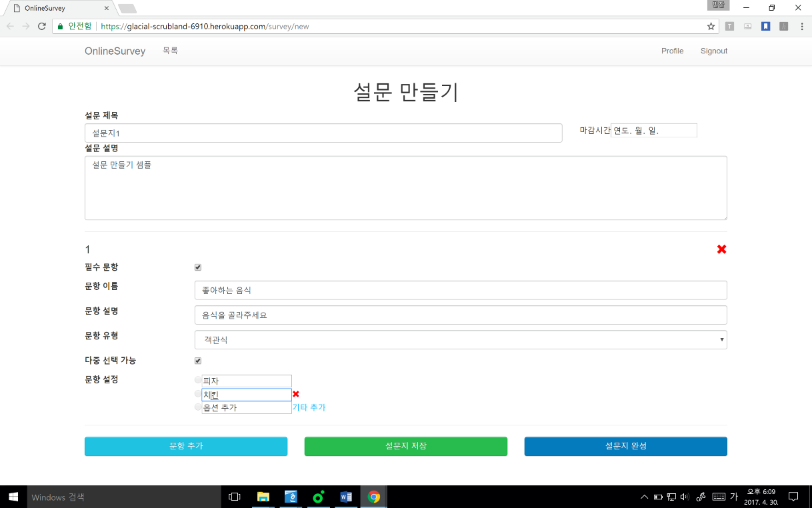Open Microsoft Word from the taskbar
812x508 pixels.
[x=345, y=497]
